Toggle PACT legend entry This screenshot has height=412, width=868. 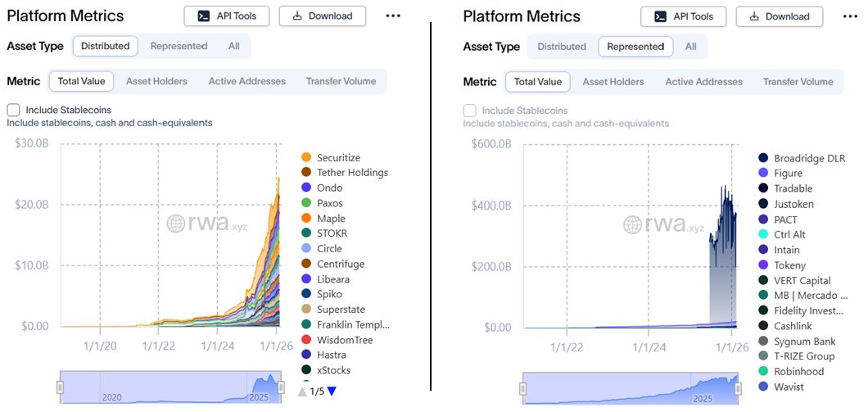pos(778,220)
